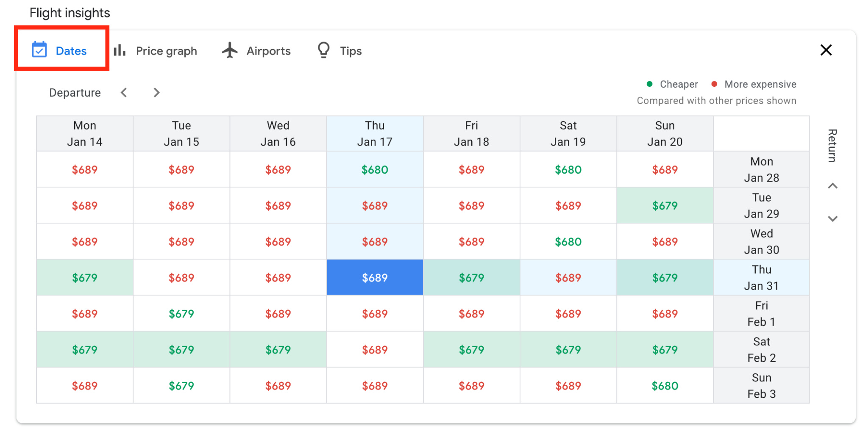
Task: Show earlier departure dates with left chevron
Action: pyautogui.click(x=124, y=92)
